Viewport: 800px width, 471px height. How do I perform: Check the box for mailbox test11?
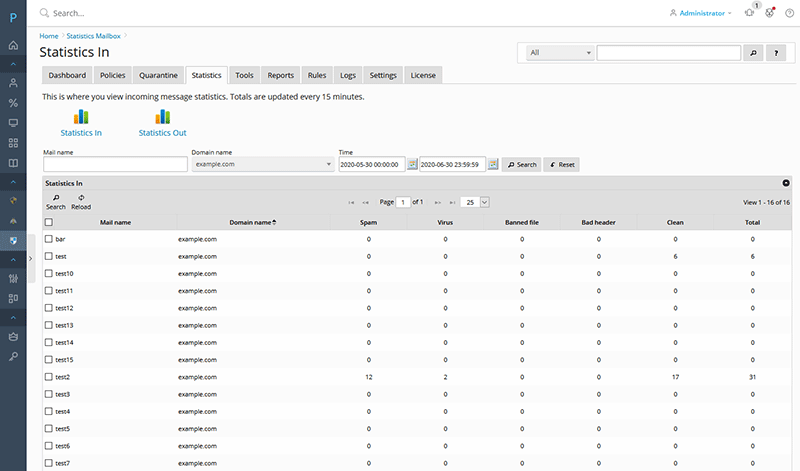pos(48,290)
